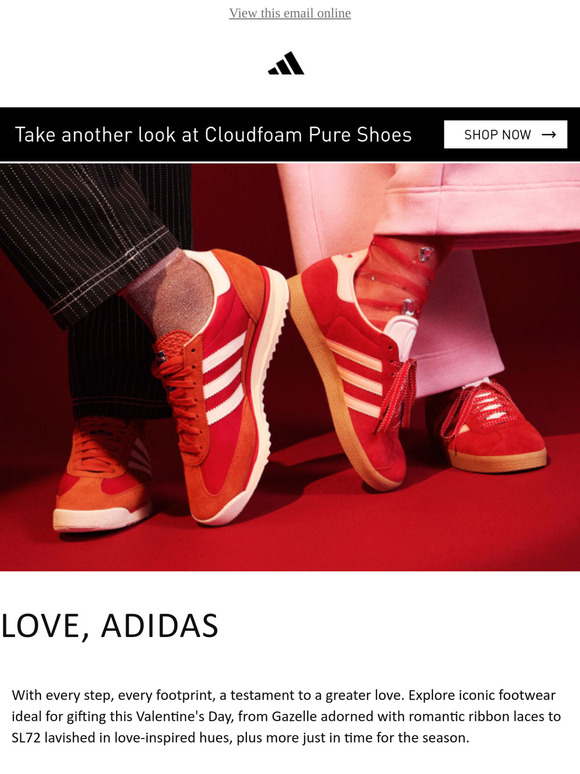Open the 'View this email online' link
The height and width of the screenshot is (774, 580).
[x=290, y=13]
